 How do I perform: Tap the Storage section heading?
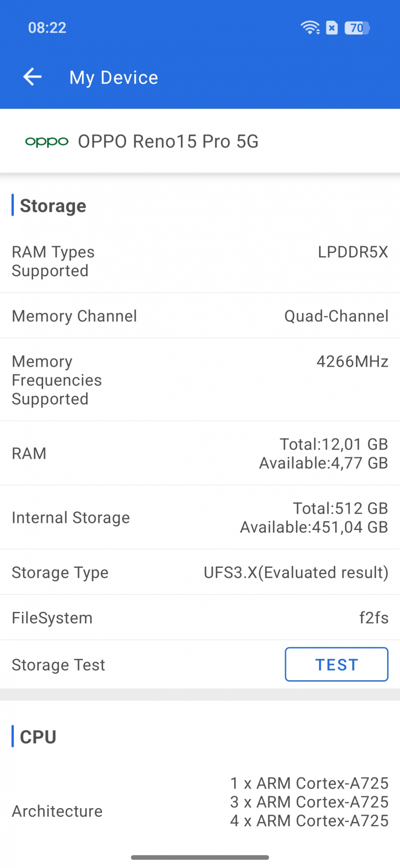point(53,206)
